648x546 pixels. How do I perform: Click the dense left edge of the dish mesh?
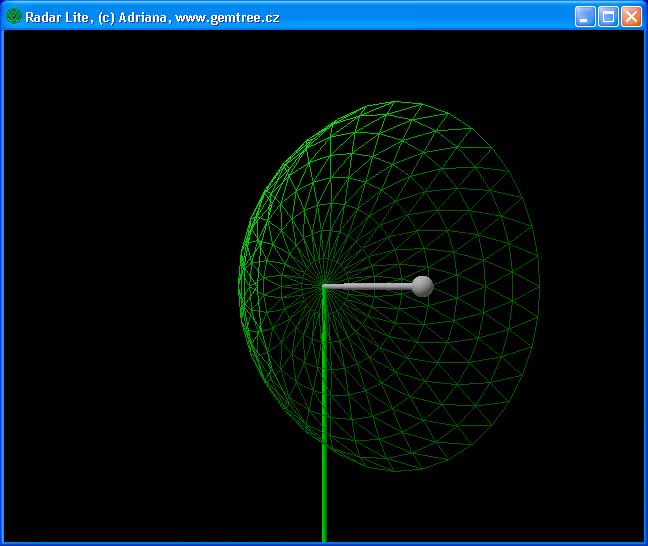[x=242, y=285]
